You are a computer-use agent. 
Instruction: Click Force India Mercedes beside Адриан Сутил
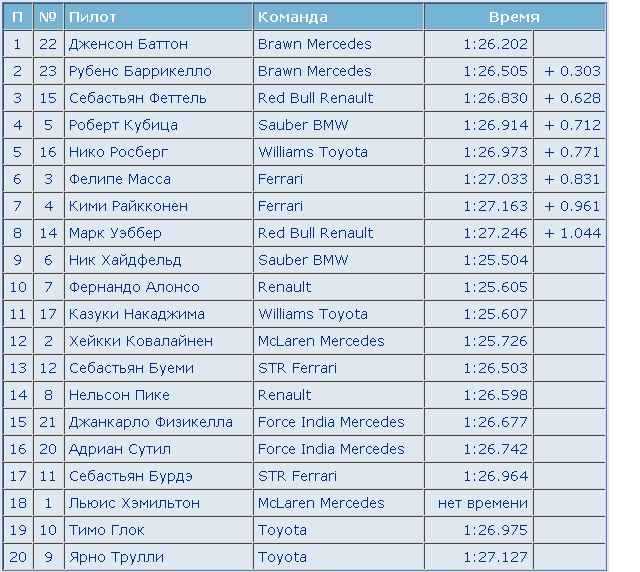pyautogui.click(x=331, y=449)
